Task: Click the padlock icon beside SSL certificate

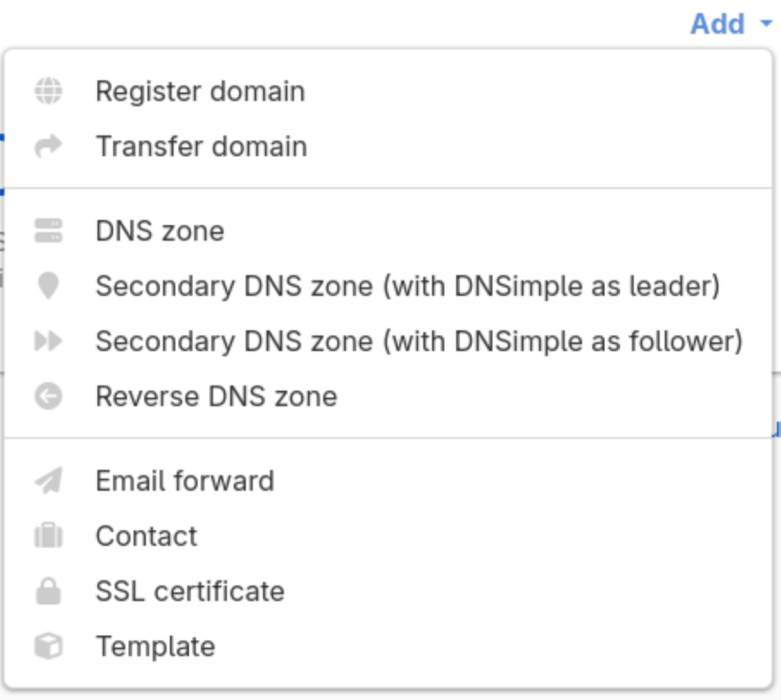Action: coord(50,590)
